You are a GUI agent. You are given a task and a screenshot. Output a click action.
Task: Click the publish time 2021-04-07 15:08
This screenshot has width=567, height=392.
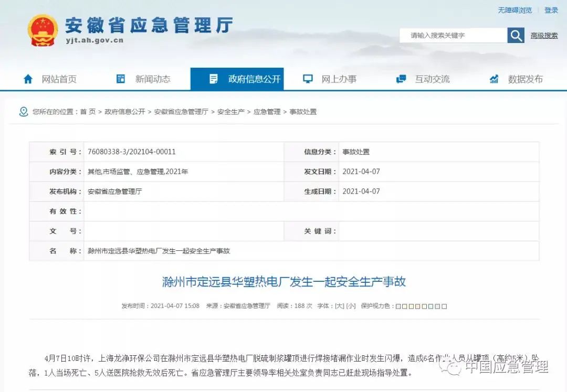click(x=175, y=306)
